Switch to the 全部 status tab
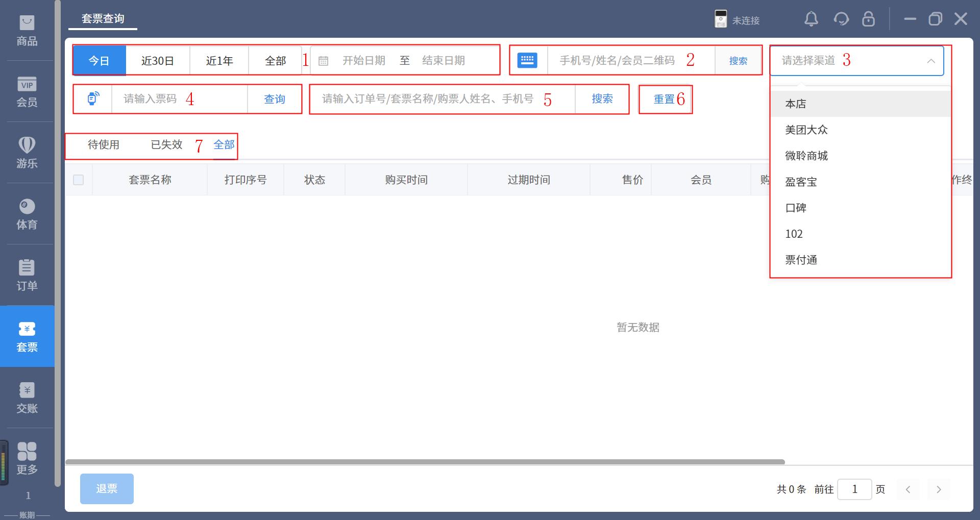Screen dimensions: 980x520 [224, 145]
